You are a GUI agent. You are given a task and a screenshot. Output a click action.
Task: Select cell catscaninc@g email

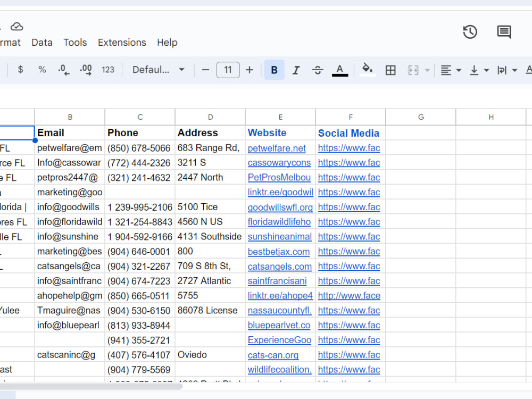coord(70,355)
